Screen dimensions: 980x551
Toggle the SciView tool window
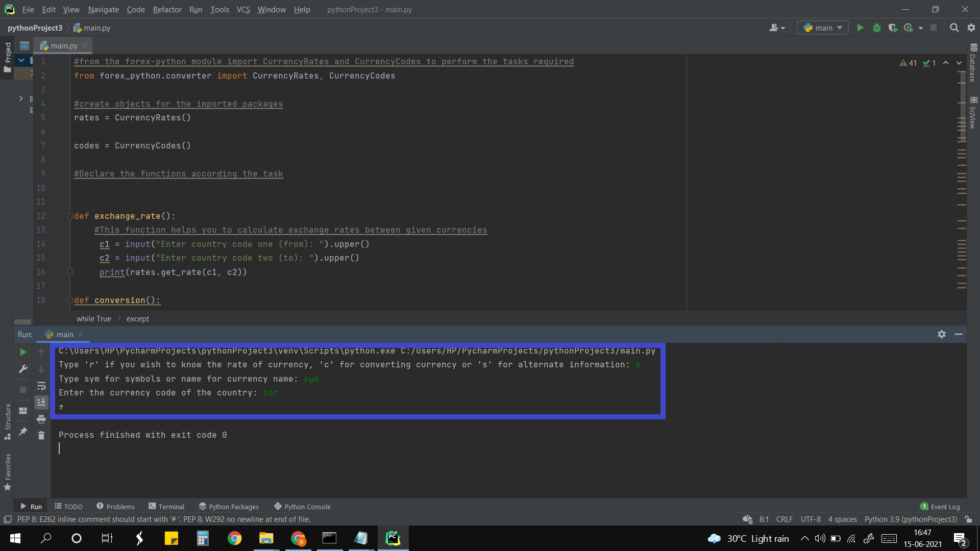point(973,113)
